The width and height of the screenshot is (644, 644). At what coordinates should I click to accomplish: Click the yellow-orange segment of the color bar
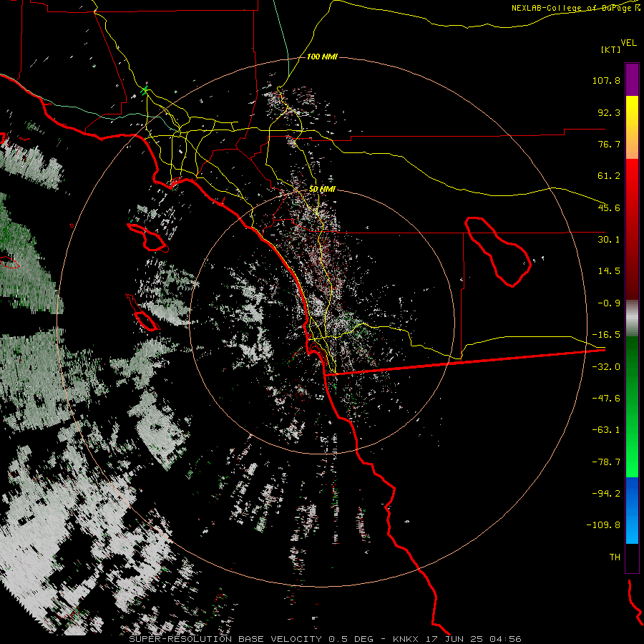coord(632,127)
